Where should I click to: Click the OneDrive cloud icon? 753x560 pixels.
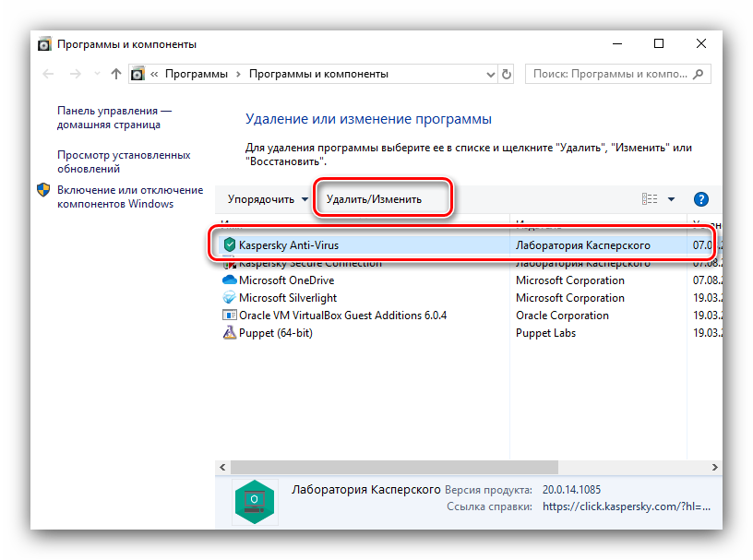click(x=230, y=280)
